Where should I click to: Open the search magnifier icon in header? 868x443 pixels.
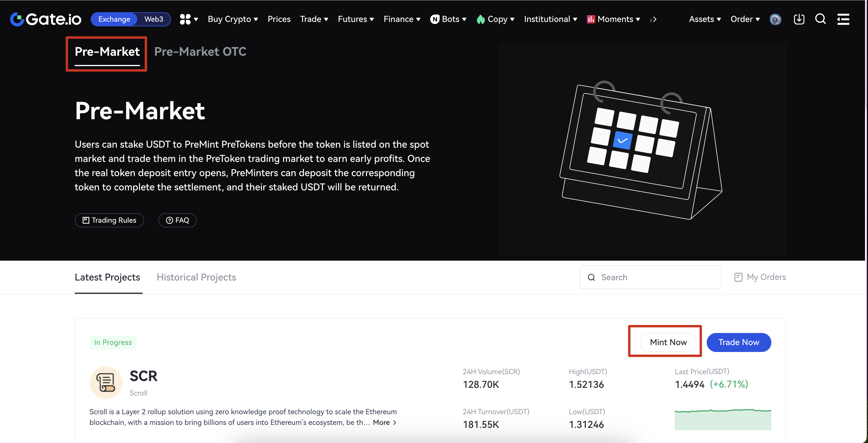(x=820, y=19)
